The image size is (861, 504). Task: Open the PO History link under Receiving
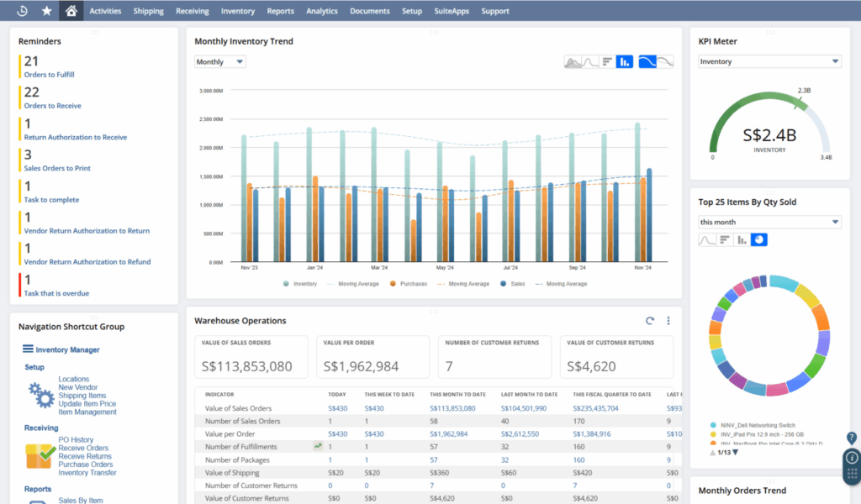76,440
